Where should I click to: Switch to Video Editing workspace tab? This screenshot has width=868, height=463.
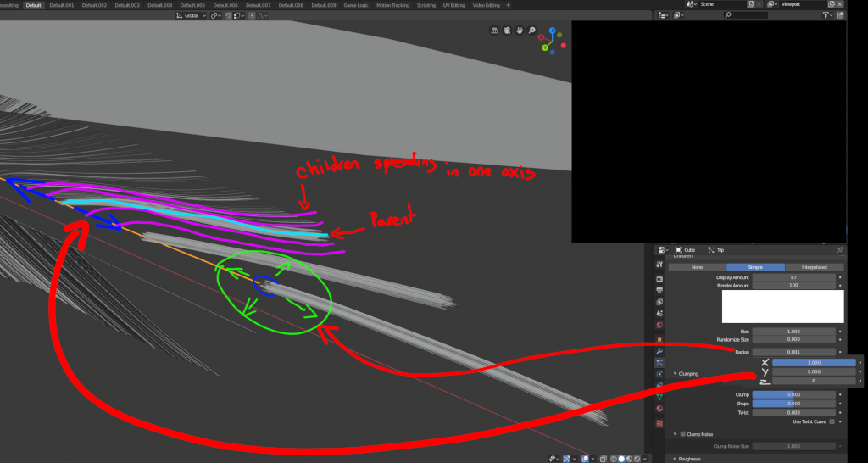(486, 5)
